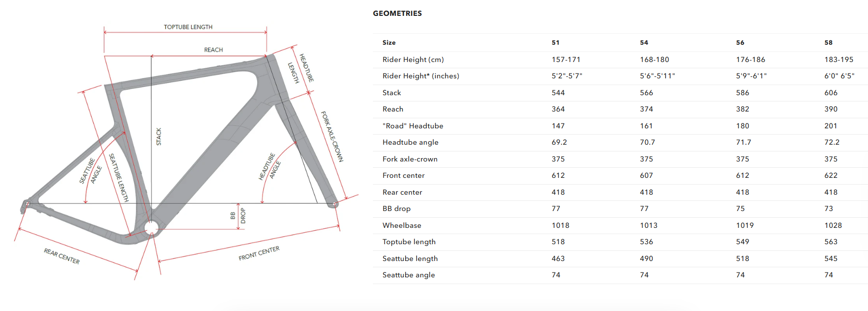
Task: Click the Rider Height (cm) row label
Action: (x=413, y=60)
